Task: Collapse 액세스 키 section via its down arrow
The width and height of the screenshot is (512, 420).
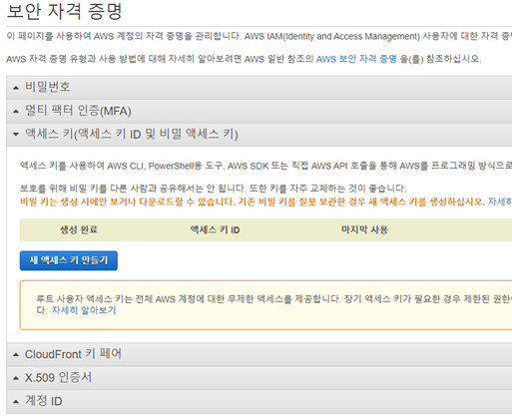Action: pos(16,135)
